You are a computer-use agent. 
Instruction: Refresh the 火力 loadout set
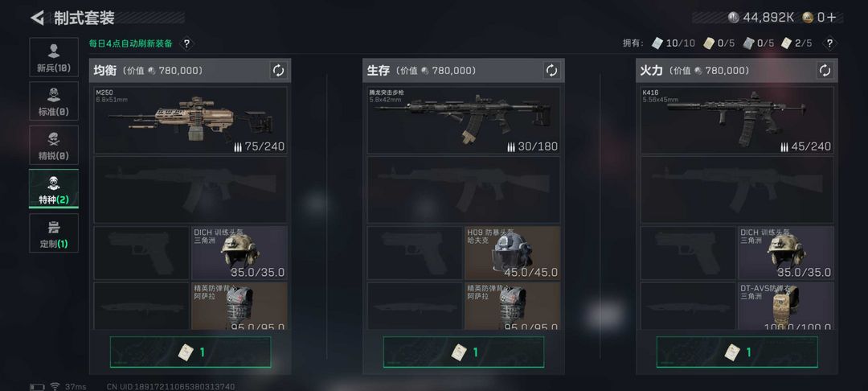click(x=825, y=70)
